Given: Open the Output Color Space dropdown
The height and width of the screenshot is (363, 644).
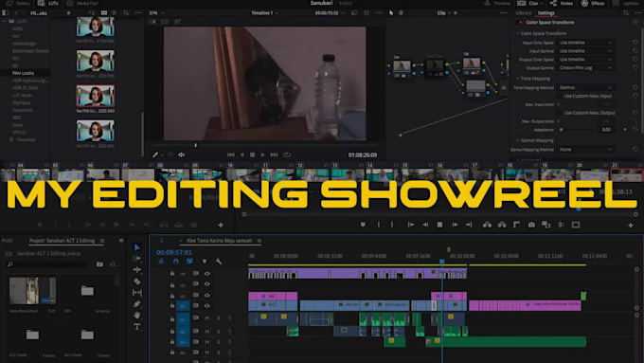Looking at the screenshot, I should pyautogui.click(x=586, y=60).
